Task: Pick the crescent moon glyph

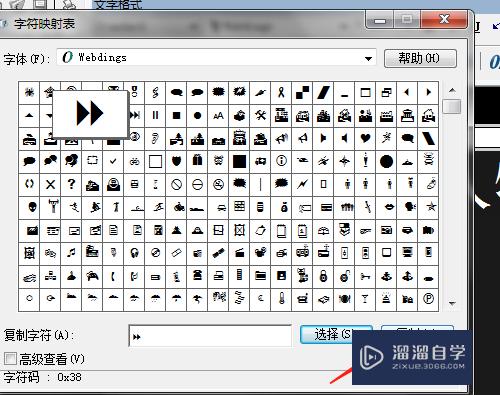Action: 260,299
